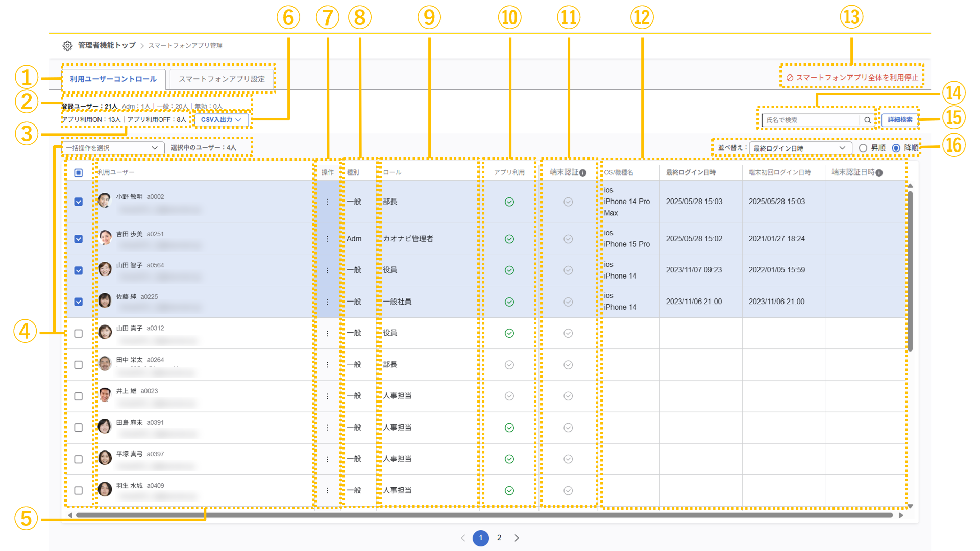This screenshot has width=980, height=551.
Task: Click the green app usage check icon for 吉田 歩美
Action: pos(509,239)
